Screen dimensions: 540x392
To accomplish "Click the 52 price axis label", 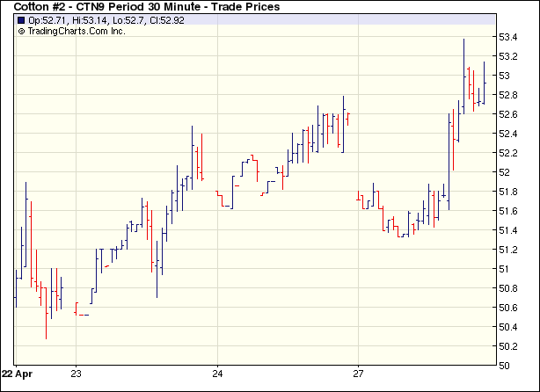I will [x=504, y=172].
